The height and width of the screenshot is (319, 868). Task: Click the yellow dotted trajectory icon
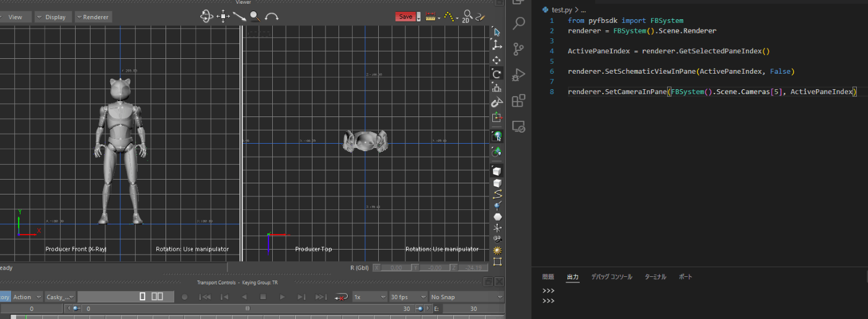click(x=450, y=17)
